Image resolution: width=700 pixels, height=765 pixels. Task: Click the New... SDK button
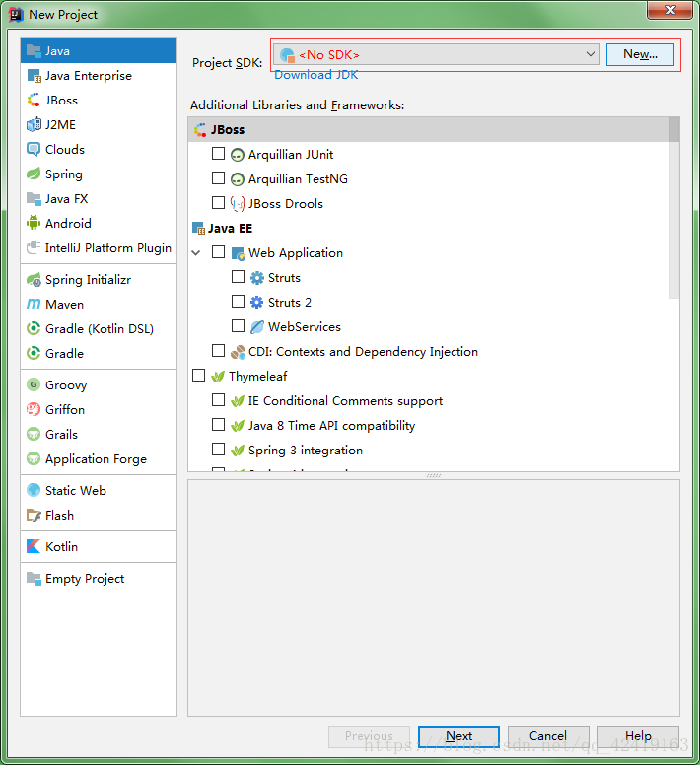click(640, 54)
